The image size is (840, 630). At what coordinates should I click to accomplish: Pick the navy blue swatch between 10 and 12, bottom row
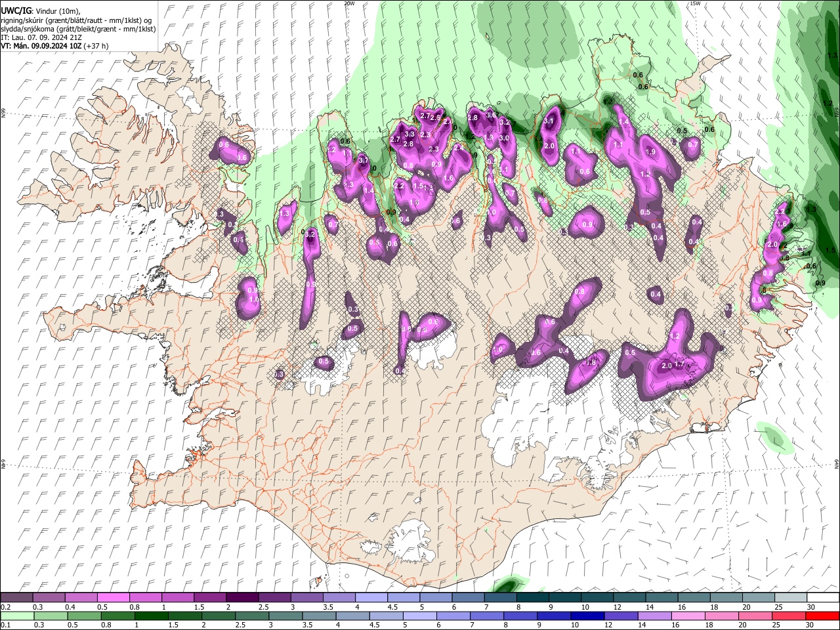[x=586, y=616]
